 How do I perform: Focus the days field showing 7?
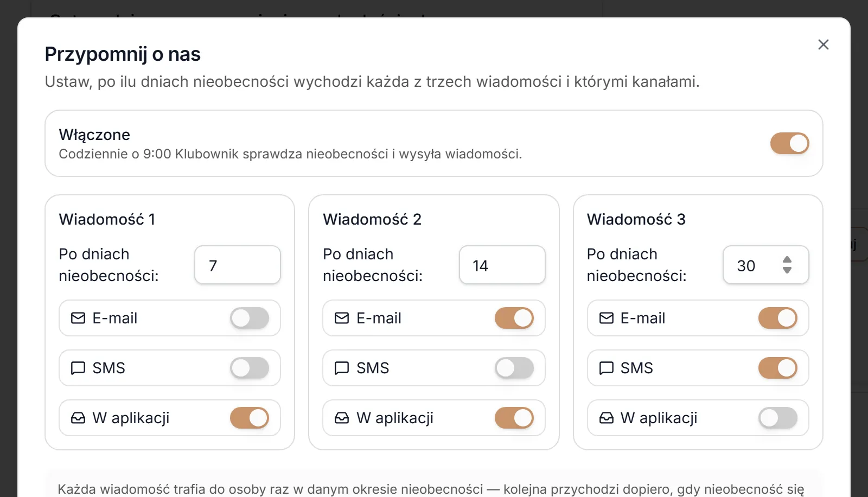pyautogui.click(x=238, y=265)
